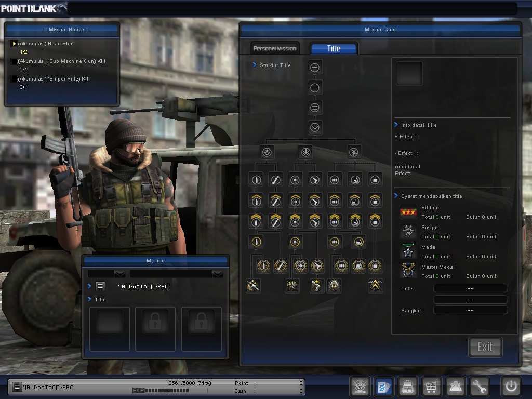Select the gold-ring bullet title

256,242
